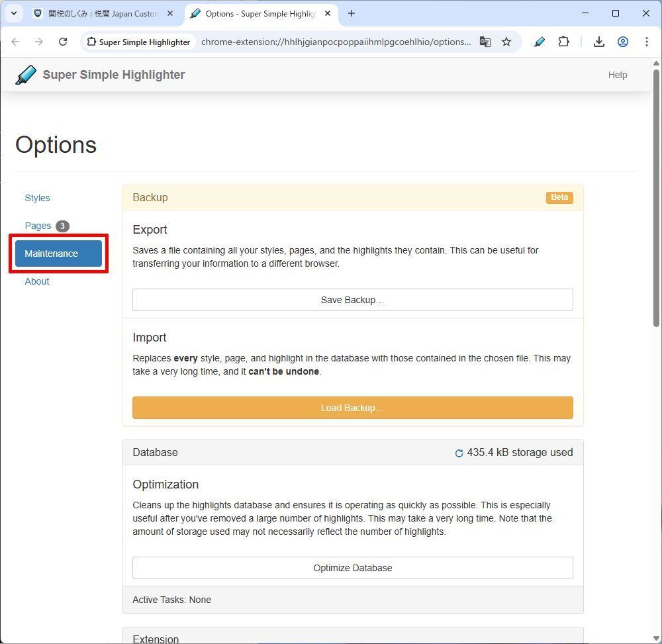Go forward to the next page
This screenshot has height=644, width=662.
39,42
